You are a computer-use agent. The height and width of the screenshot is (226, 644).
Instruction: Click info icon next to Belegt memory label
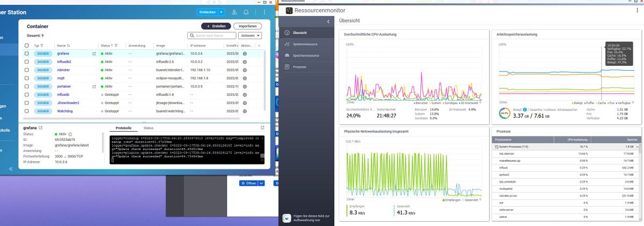525,110
